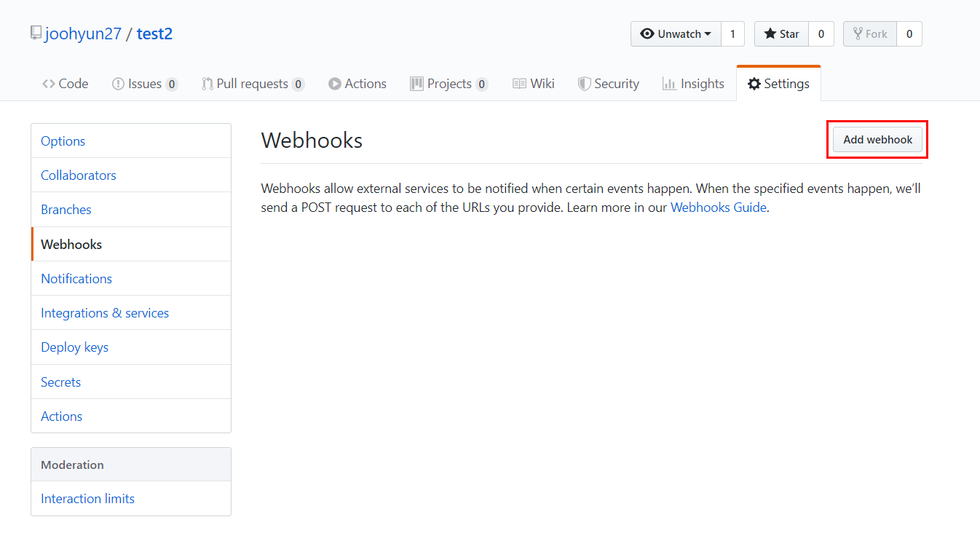Click the Add webhook button
Viewport: 980px width, 541px height.
pos(877,140)
